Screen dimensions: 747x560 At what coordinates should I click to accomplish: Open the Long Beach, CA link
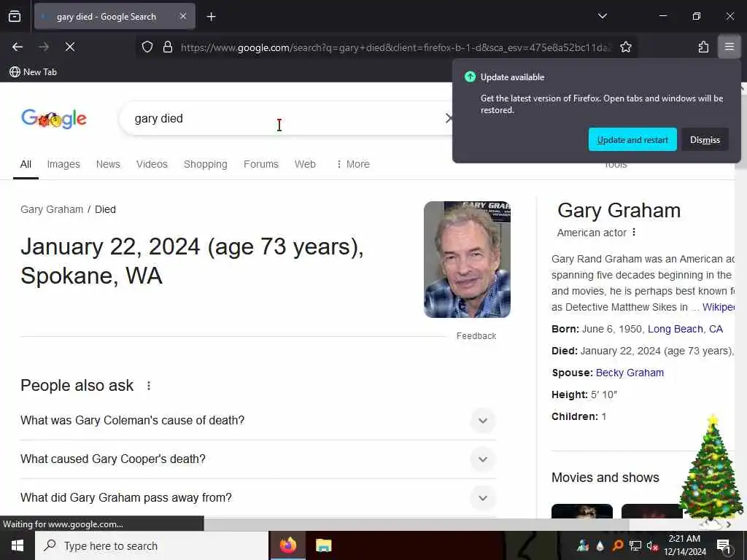click(685, 329)
